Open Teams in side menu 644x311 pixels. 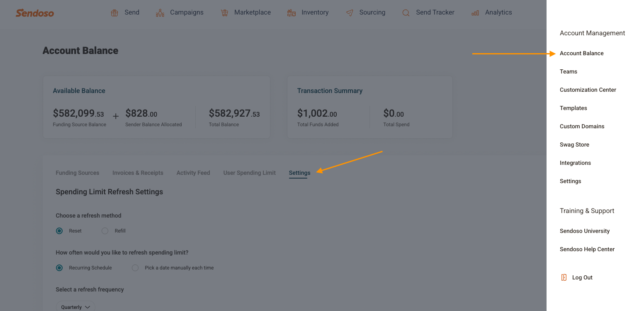click(x=569, y=71)
